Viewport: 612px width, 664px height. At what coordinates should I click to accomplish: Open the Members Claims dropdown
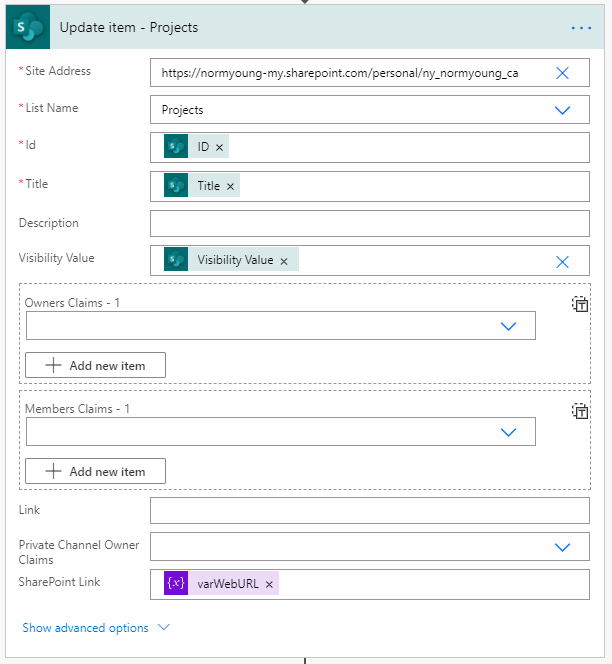pyautogui.click(x=508, y=432)
